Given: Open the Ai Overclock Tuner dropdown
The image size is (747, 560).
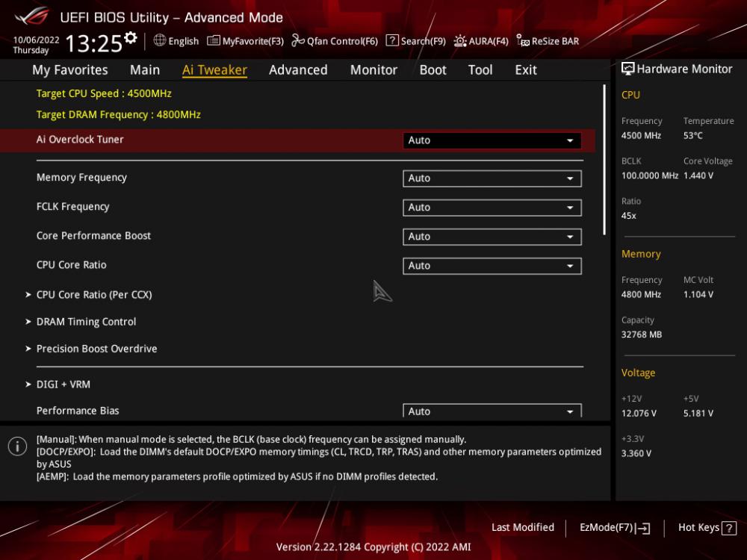Looking at the screenshot, I should (492, 140).
